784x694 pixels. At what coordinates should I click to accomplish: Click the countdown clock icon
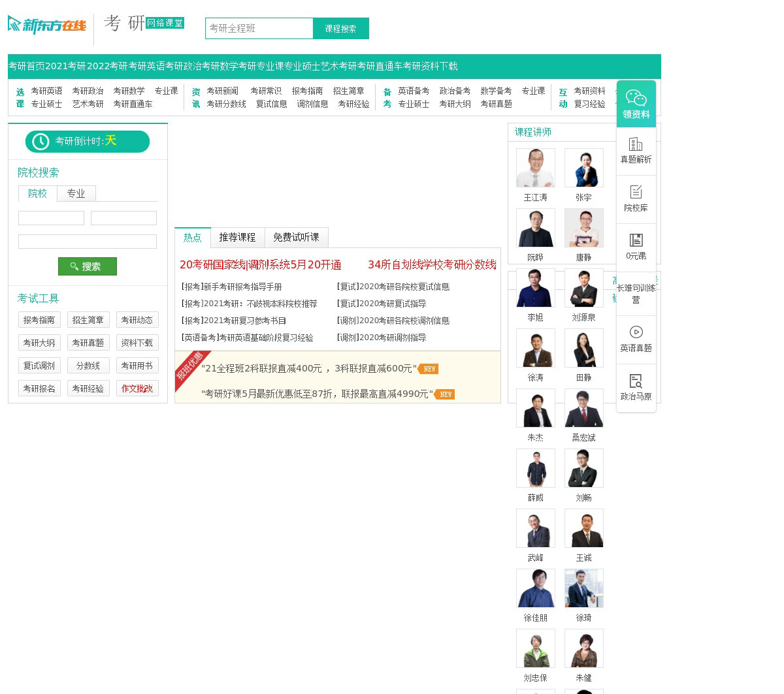coord(41,142)
